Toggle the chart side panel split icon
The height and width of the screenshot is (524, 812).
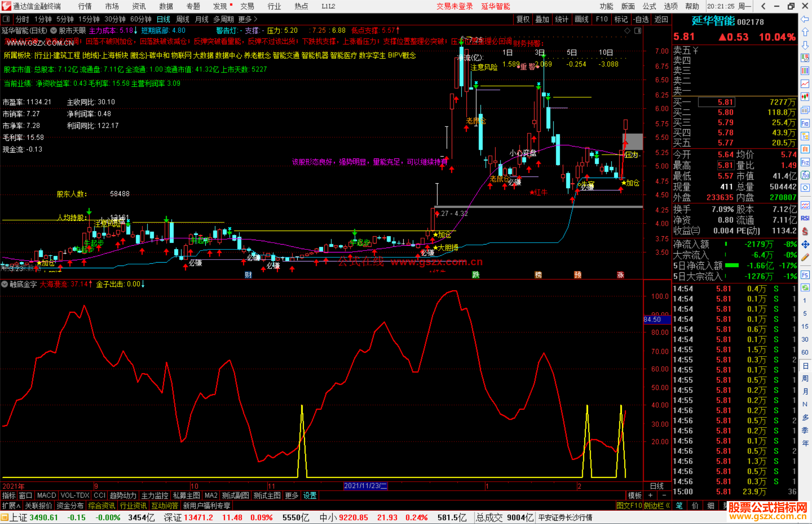(x=638, y=31)
